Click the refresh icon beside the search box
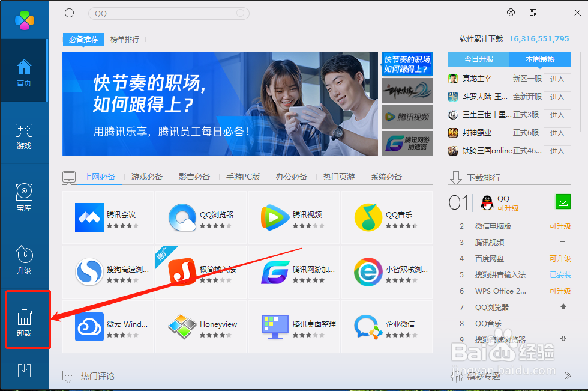588x391 pixels. coord(69,12)
